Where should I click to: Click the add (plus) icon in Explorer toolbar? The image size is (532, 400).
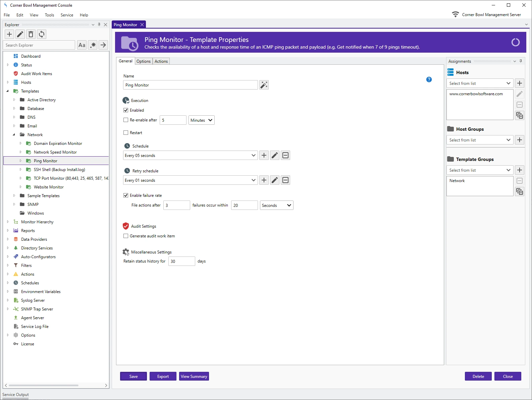tap(9, 34)
